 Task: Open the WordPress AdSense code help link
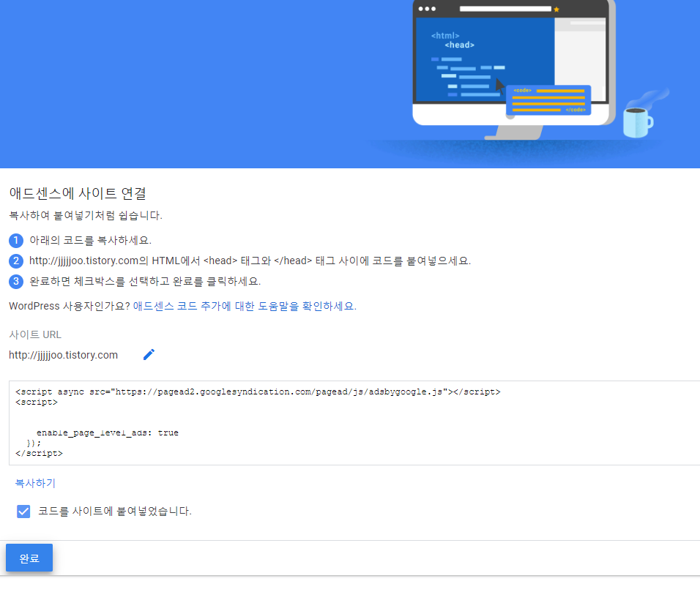point(245,306)
